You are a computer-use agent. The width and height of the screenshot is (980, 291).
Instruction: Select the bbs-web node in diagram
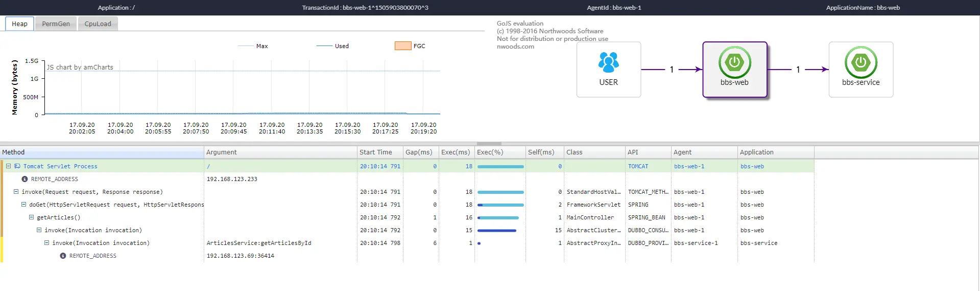[x=735, y=70]
